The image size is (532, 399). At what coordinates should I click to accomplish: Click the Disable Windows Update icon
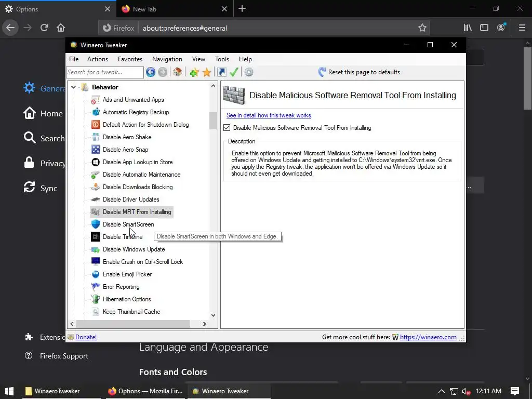point(96,249)
